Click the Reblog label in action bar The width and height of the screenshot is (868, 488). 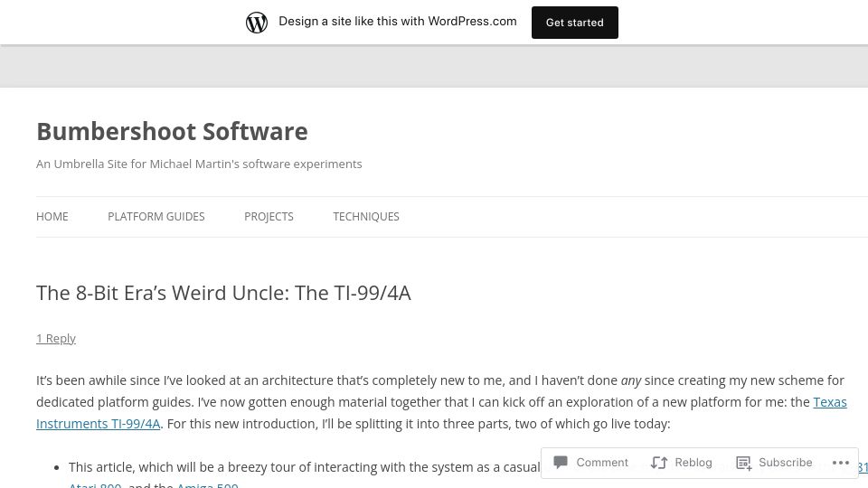693,463
